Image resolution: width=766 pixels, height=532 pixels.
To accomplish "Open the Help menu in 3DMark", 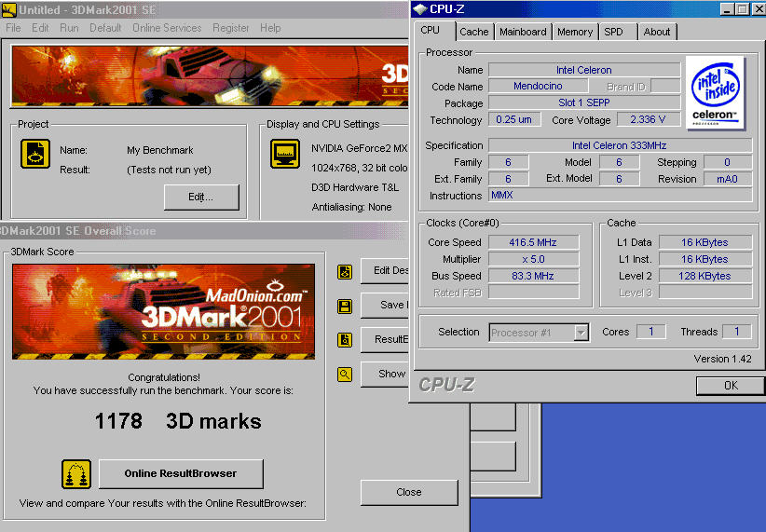I will [x=270, y=28].
